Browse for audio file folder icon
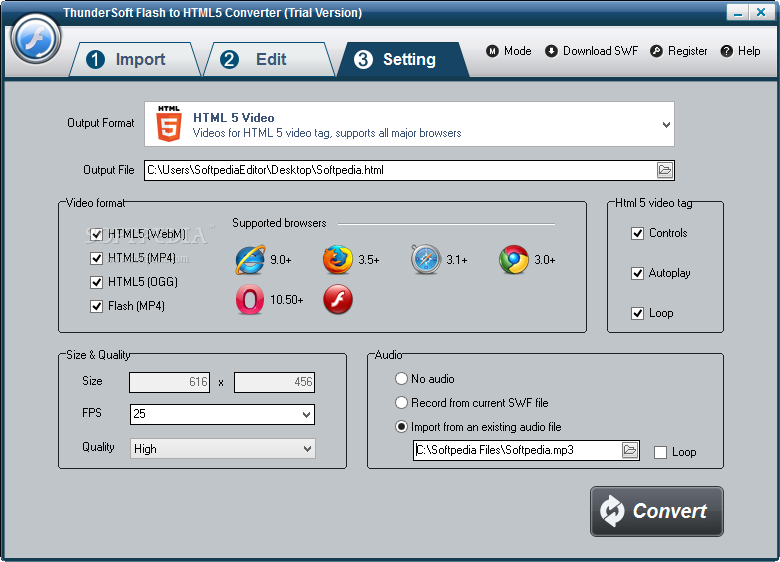The image size is (780, 562). (x=630, y=450)
